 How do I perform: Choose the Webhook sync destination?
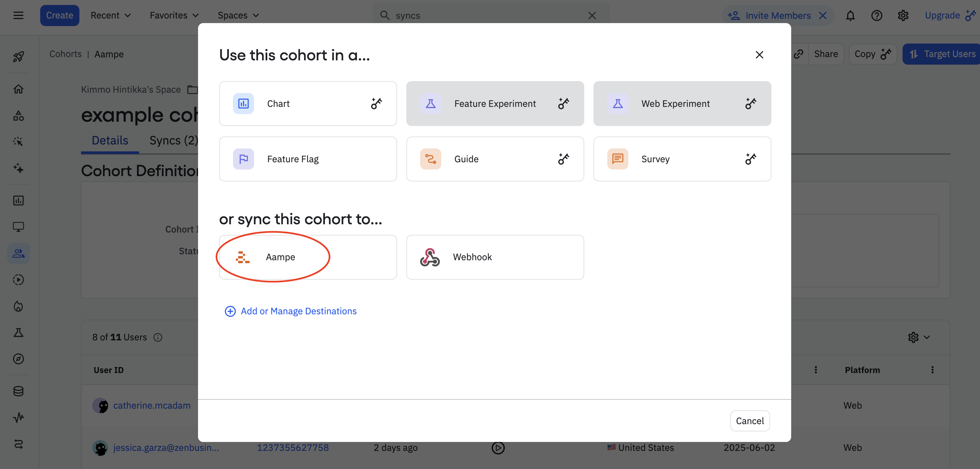point(495,257)
